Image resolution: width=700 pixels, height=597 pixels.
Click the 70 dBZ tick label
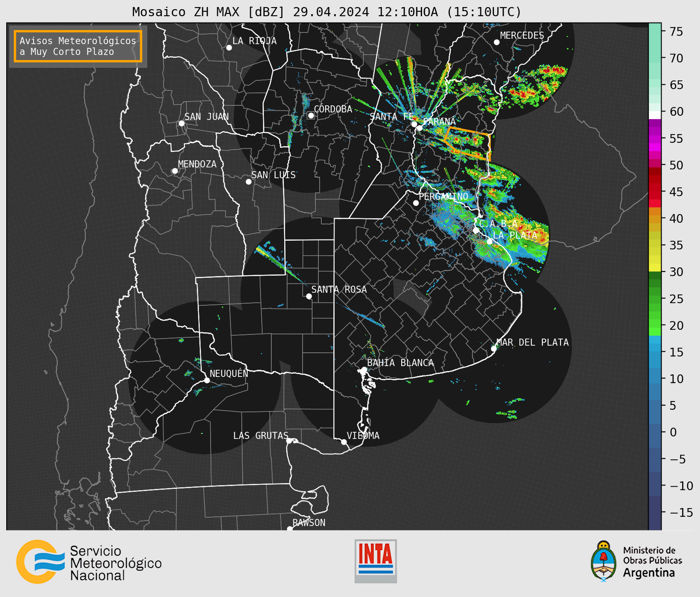pyautogui.click(x=676, y=58)
